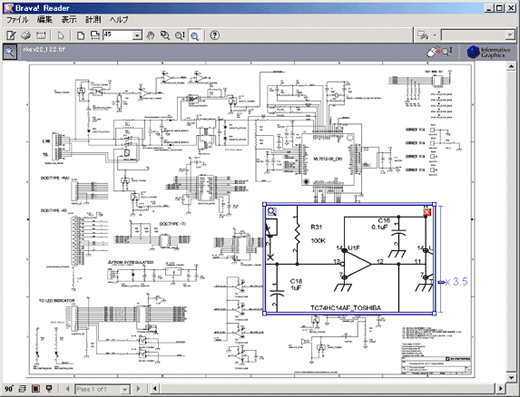Click the print icon in toolbar

(x=26, y=35)
